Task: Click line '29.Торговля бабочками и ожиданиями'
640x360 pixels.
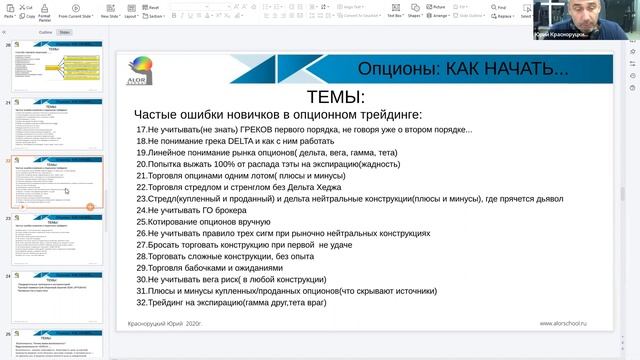Action: [209, 268]
